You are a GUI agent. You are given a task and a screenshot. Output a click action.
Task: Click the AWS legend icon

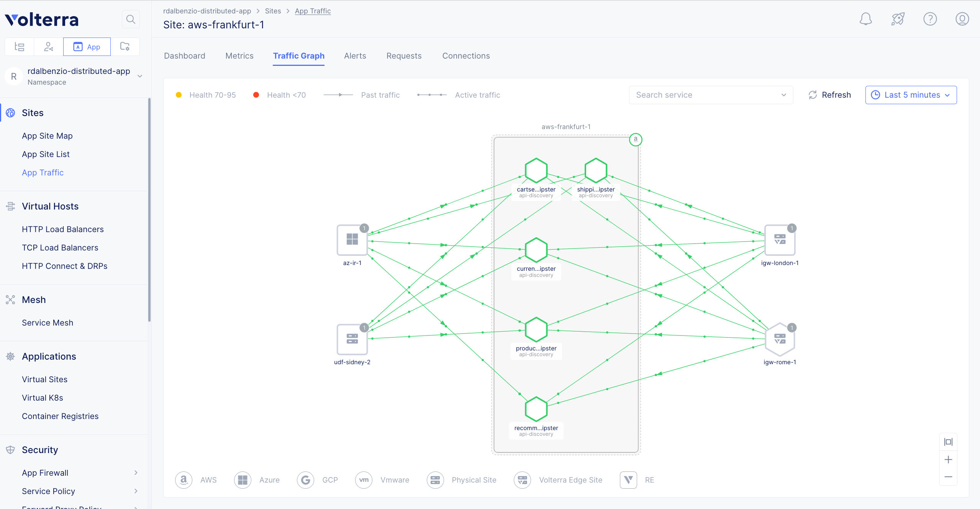pyautogui.click(x=184, y=480)
